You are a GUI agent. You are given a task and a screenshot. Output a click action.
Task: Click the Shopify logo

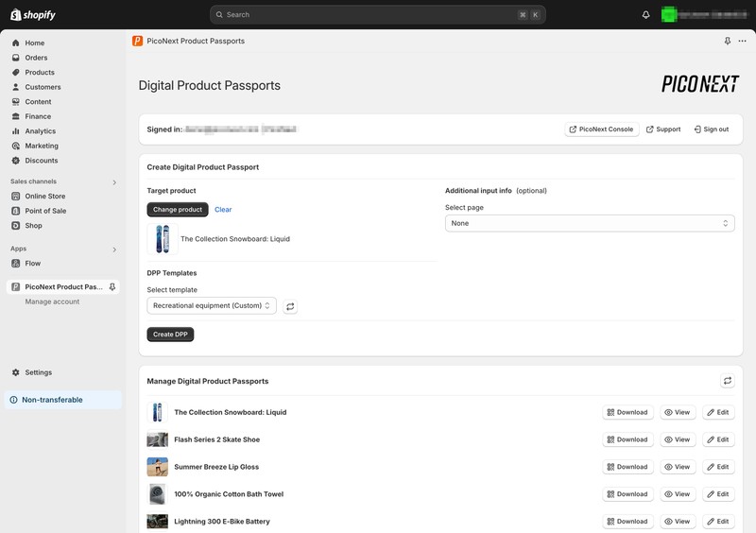click(x=33, y=15)
